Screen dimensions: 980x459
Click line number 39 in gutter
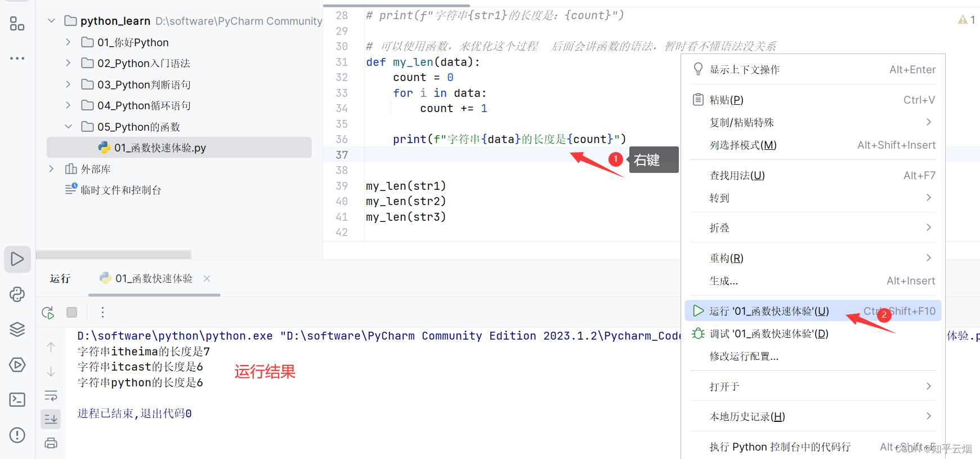[x=342, y=186]
